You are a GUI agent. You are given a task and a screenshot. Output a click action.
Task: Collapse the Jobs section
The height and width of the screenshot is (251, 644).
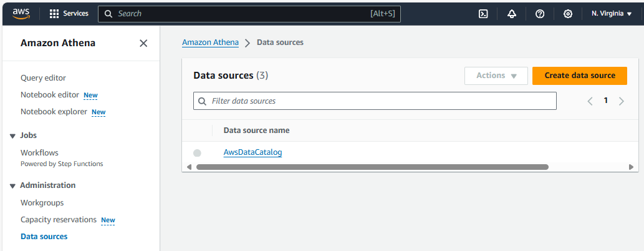[x=12, y=135]
